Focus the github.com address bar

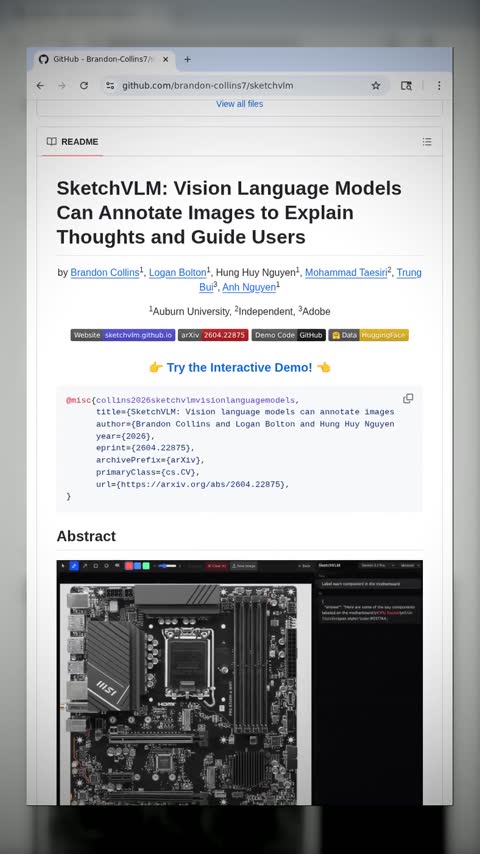[x=240, y=86]
